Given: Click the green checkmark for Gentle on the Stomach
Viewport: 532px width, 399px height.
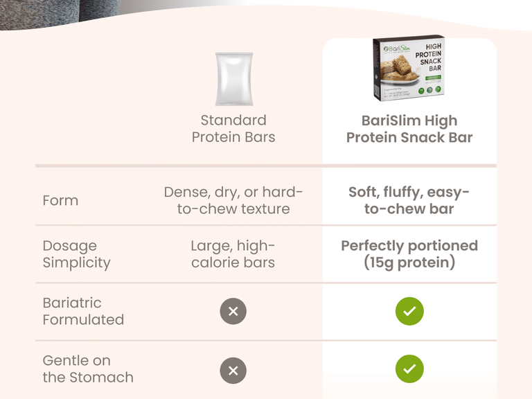Looking at the screenshot, I should (x=409, y=369).
